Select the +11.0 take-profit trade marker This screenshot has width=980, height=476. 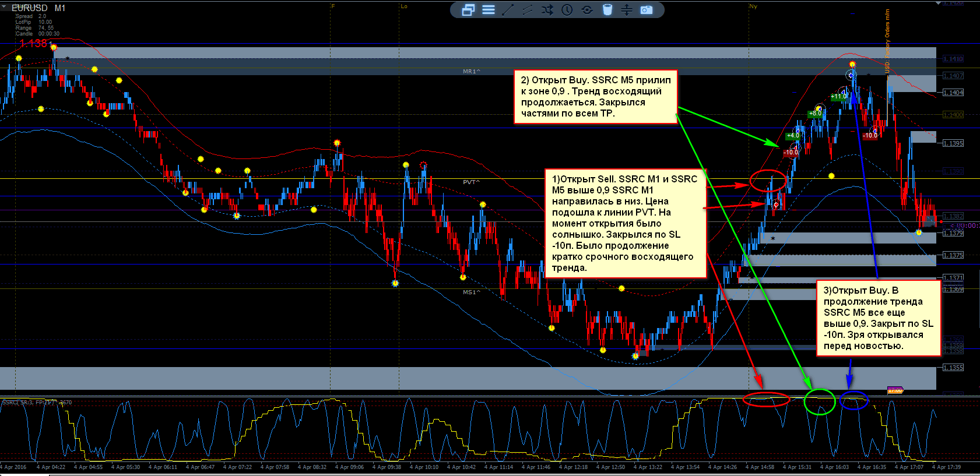pos(839,97)
